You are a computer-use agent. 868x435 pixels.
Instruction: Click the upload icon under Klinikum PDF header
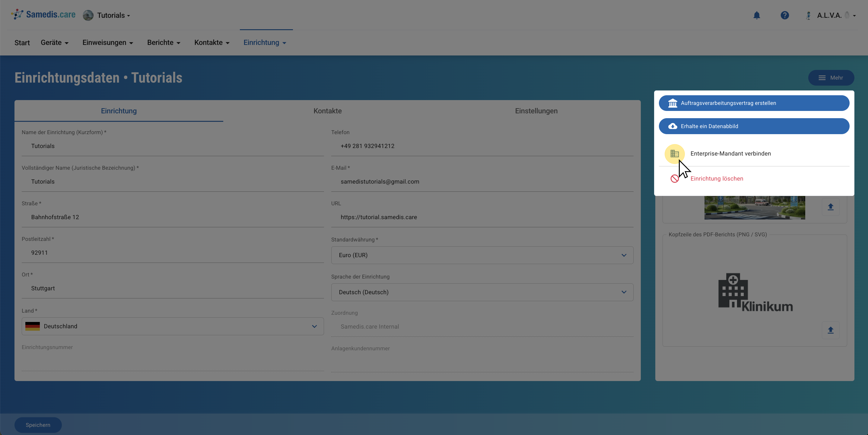830,330
